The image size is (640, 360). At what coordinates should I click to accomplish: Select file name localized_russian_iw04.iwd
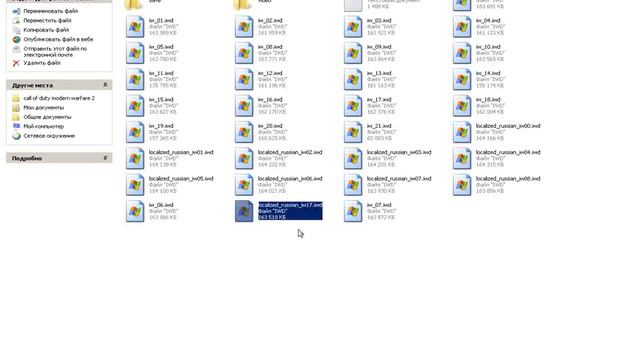[508, 152]
